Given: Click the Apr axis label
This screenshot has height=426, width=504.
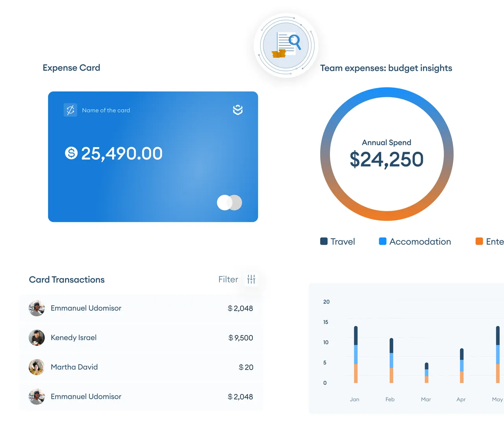Looking at the screenshot, I should coord(461,400).
